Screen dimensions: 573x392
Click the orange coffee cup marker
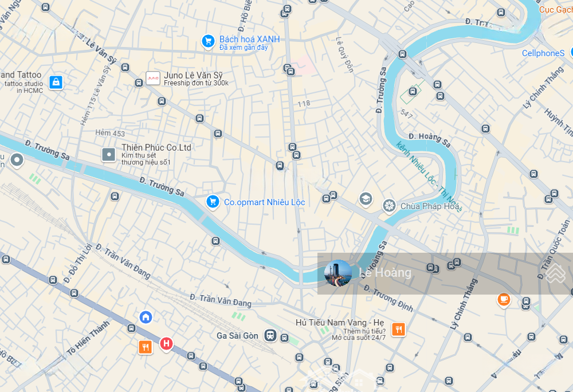[x=504, y=300]
